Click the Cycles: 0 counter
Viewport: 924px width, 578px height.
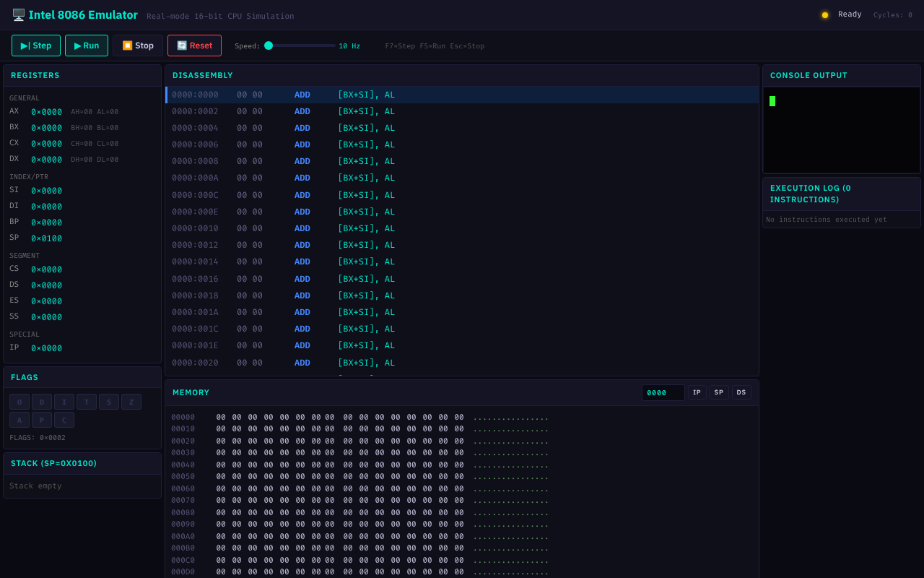(x=893, y=15)
